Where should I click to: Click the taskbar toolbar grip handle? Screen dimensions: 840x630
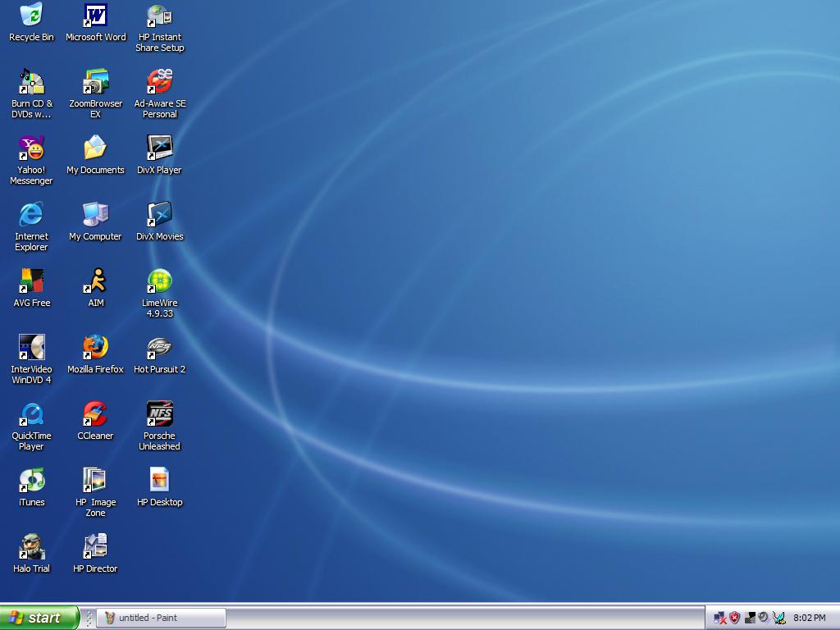coord(89,618)
